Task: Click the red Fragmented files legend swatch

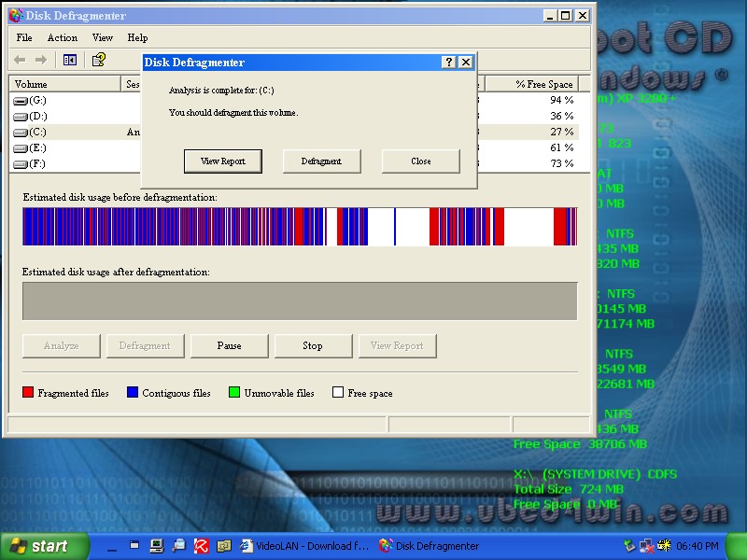Action: [28, 393]
